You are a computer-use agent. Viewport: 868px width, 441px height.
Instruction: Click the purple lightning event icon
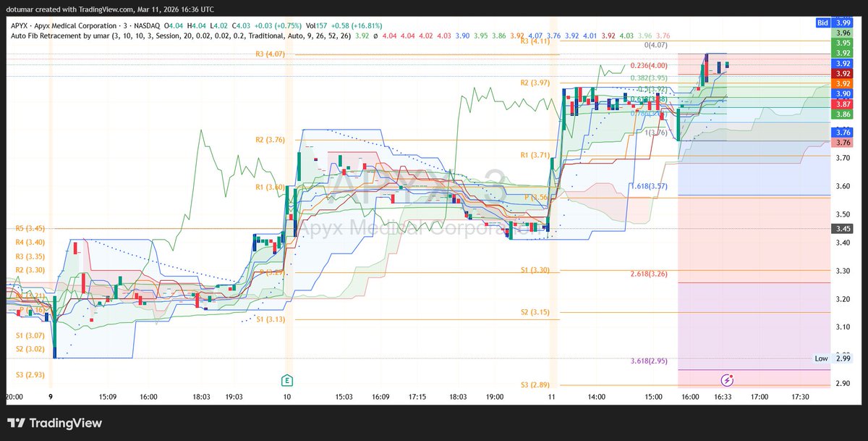point(728,379)
